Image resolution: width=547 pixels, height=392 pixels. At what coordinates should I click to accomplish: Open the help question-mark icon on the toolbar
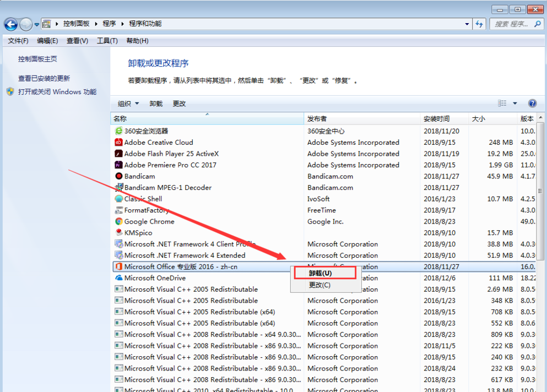[x=532, y=103]
